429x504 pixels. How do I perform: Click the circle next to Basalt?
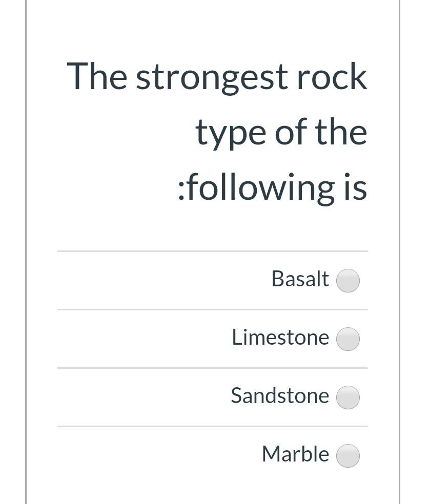point(348,280)
